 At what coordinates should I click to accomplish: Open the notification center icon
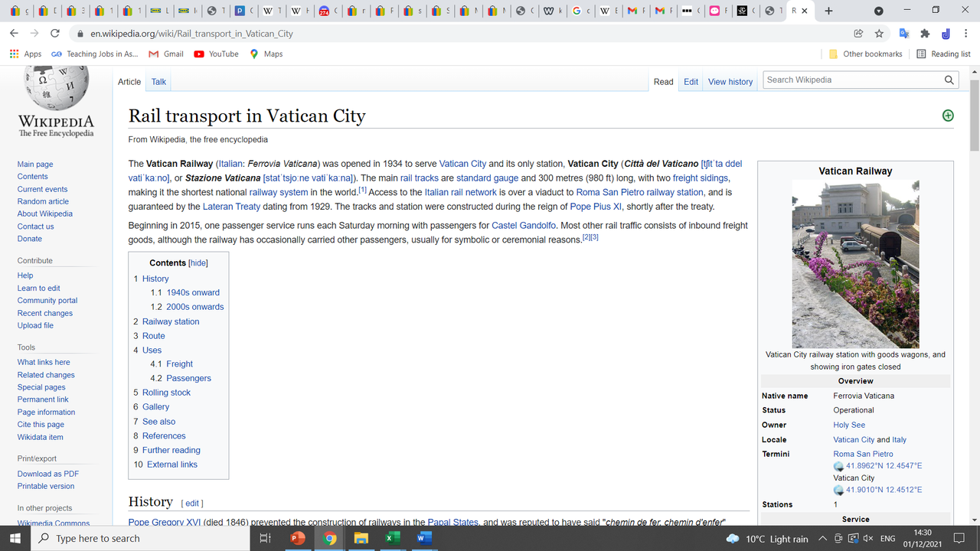(x=959, y=539)
